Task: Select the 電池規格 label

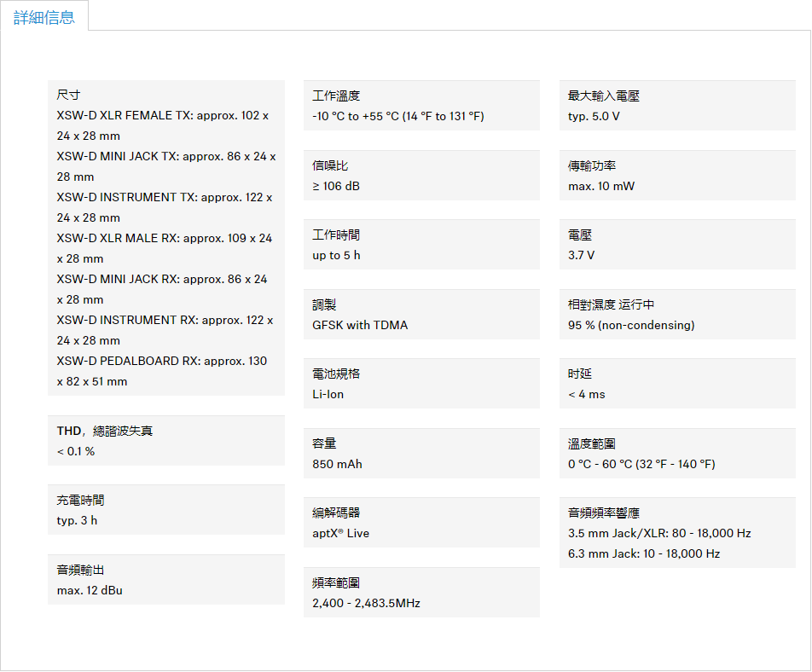Action: [336, 374]
